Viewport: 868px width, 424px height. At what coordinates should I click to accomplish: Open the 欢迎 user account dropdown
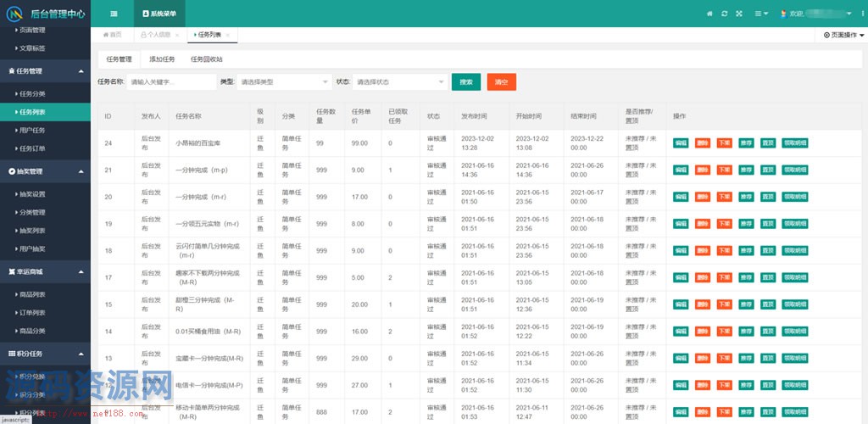pyautogui.click(x=816, y=14)
